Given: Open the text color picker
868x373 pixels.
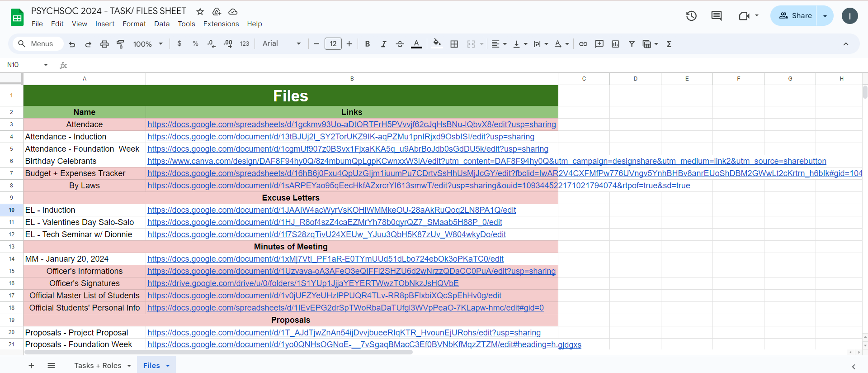Looking at the screenshot, I should tap(416, 44).
